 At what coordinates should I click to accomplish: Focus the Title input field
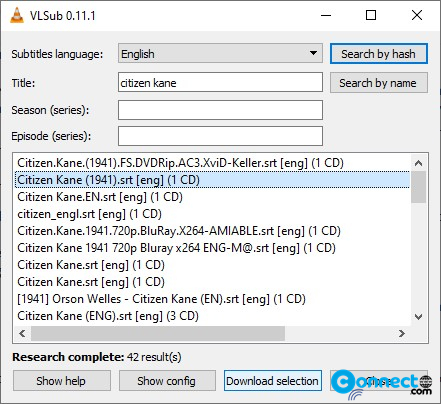point(220,82)
